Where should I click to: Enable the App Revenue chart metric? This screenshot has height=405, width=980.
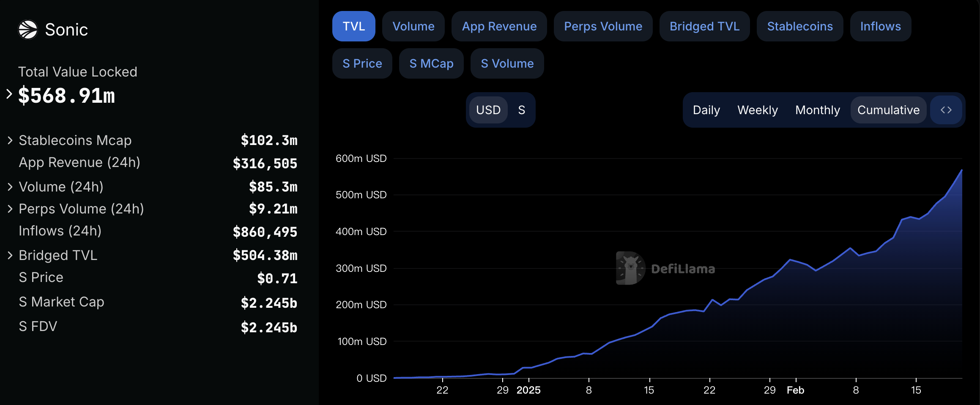click(499, 26)
